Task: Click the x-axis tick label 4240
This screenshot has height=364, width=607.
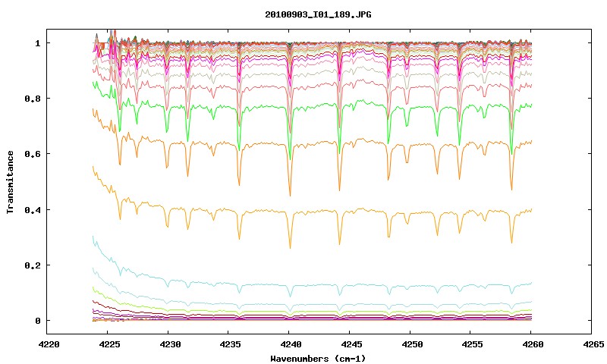Action: click(291, 344)
